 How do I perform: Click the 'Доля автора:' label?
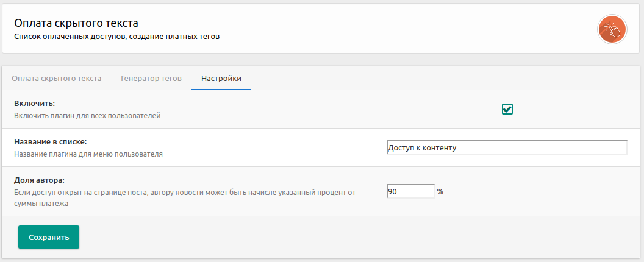pyautogui.click(x=39, y=180)
